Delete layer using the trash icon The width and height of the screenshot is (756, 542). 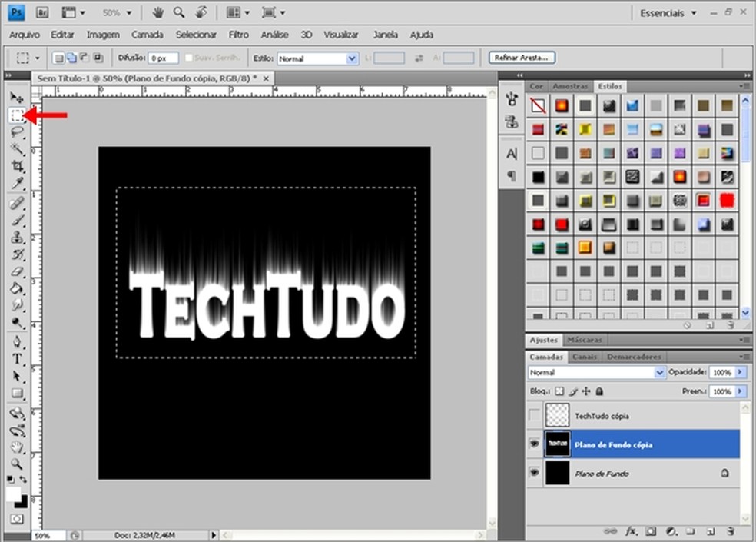tap(731, 530)
